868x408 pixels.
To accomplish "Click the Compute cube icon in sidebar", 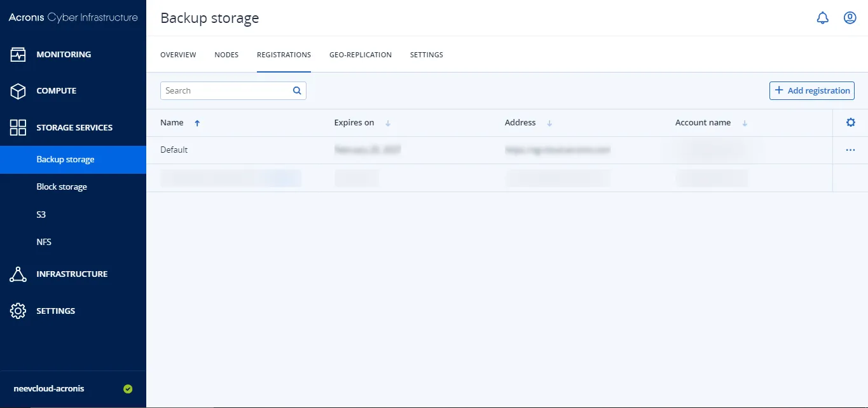I will tap(18, 91).
